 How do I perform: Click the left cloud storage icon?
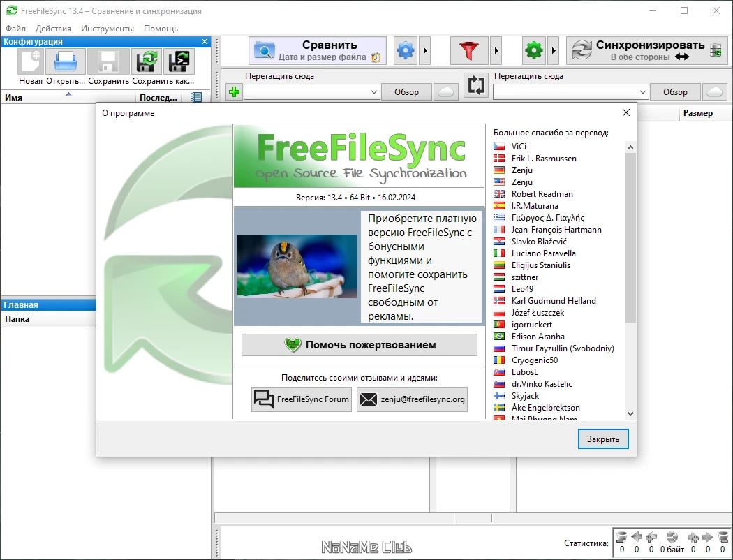coord(445,92)
